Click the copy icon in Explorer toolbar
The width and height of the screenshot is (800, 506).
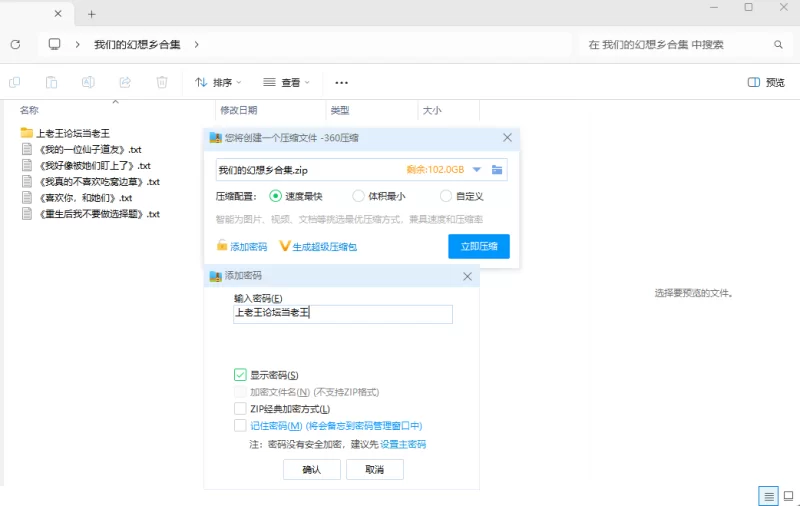click(15, 82)
